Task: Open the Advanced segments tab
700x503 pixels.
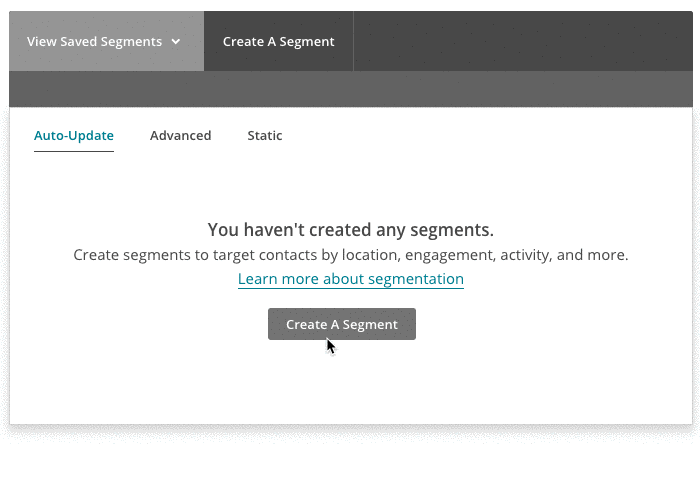Action: tap(180, 136)
